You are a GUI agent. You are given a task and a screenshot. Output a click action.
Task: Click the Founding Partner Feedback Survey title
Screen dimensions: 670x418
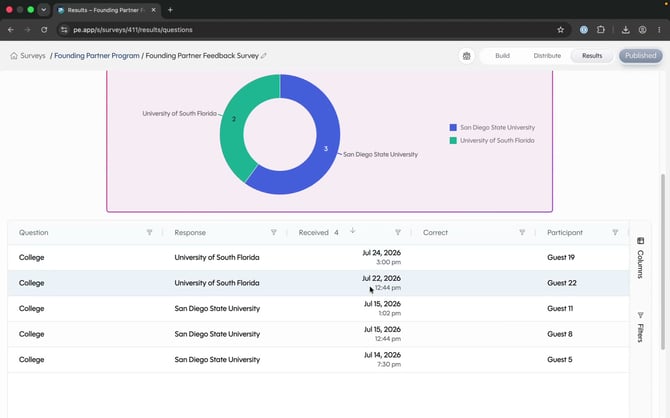(x=202, y=56)
